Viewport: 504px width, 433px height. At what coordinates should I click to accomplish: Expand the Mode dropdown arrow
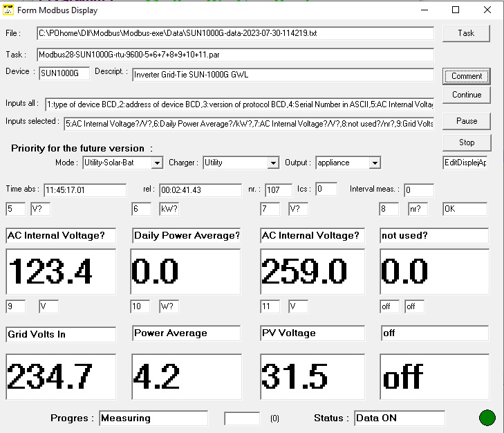click(x=157, y=163)
